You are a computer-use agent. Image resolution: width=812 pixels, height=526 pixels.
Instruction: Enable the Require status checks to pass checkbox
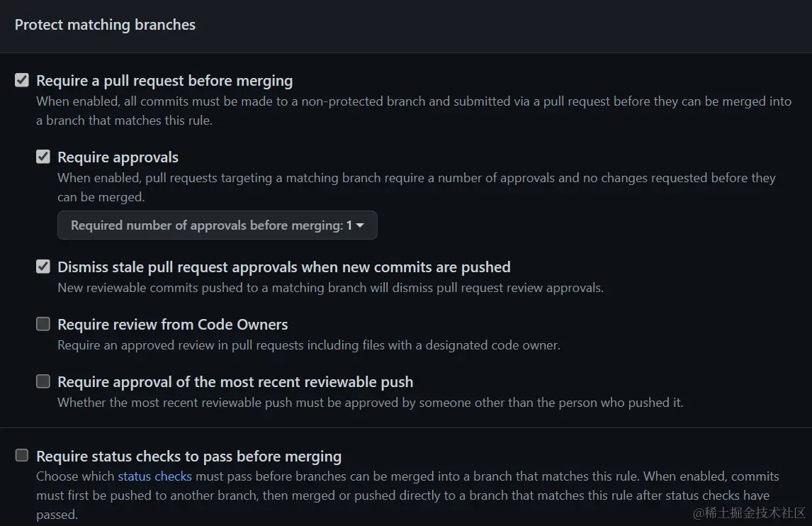coord(22,456)
